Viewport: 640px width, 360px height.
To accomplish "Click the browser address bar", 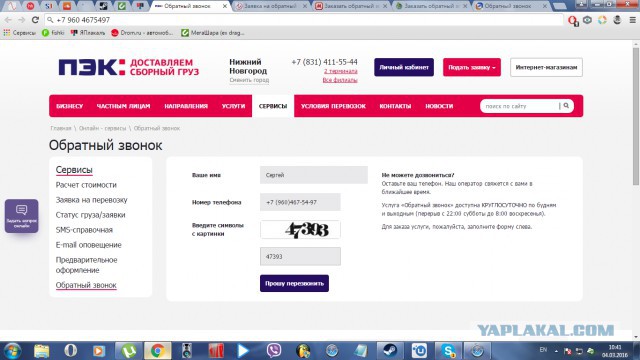I will [304, 20].
